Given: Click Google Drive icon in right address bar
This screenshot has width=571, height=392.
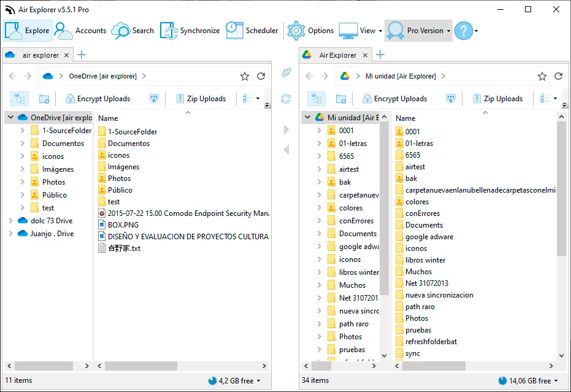Looking at the screenshot, I should tap(345, 76).
